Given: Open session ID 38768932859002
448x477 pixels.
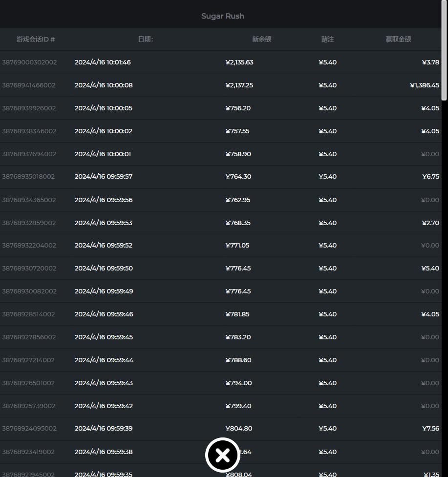Looking at the screenshot, I should [29, 223].
